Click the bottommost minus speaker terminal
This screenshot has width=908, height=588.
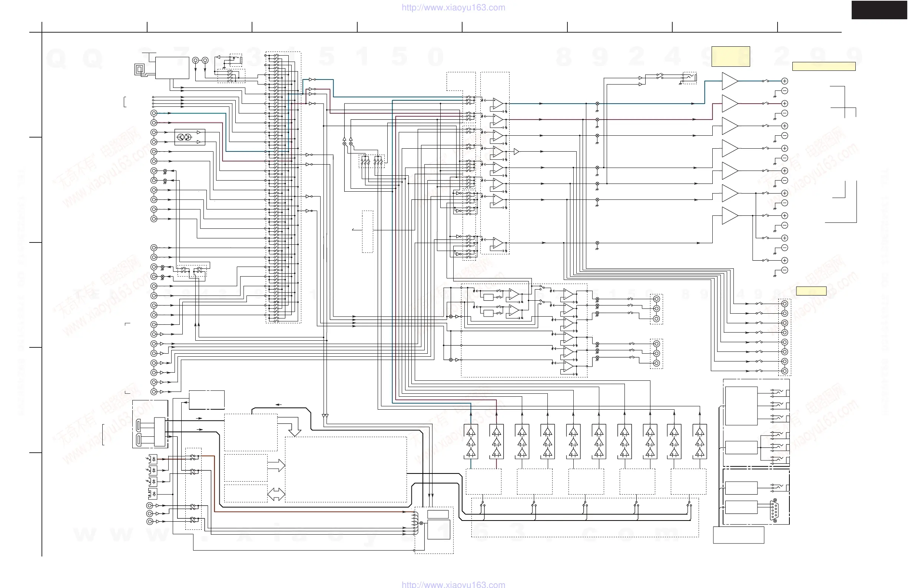point(785,270)
